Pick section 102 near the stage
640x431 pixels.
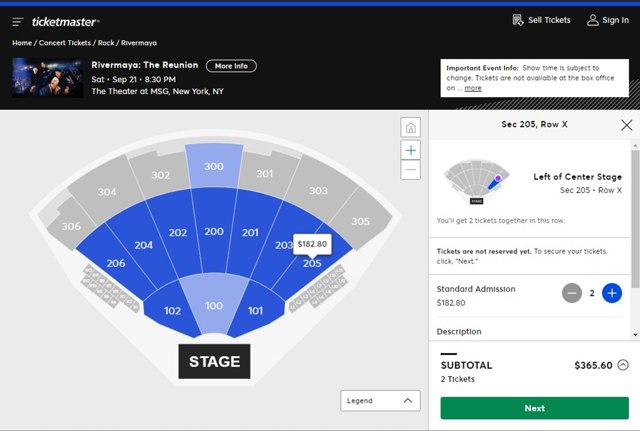173,310
